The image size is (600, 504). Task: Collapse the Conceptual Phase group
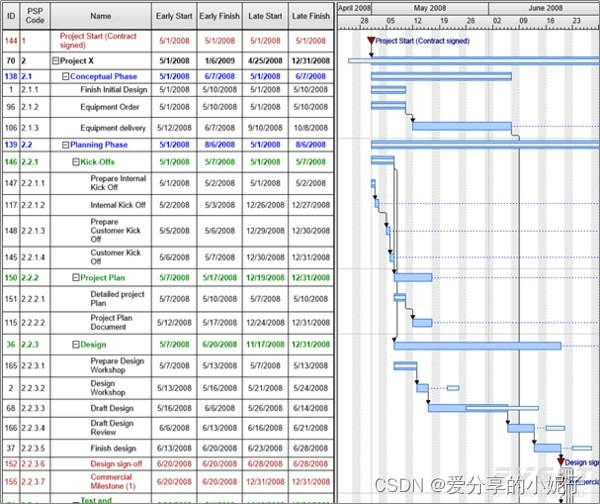[66, 76]
